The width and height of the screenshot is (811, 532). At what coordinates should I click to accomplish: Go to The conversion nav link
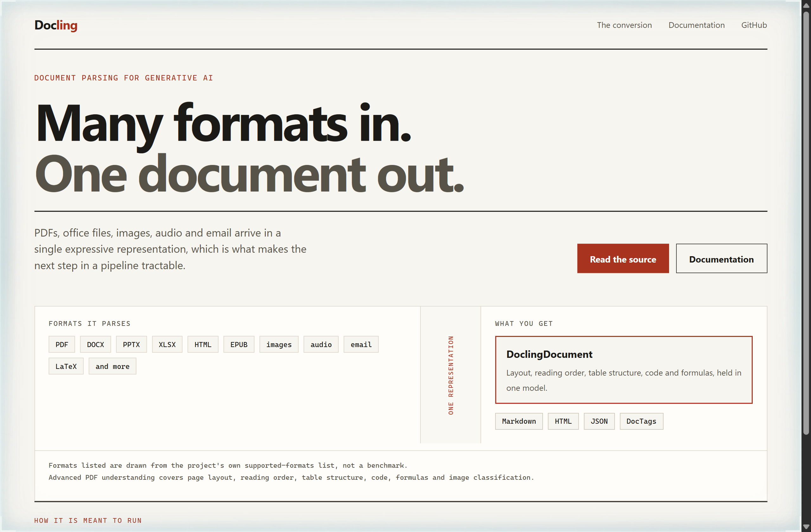pos(624,25)
